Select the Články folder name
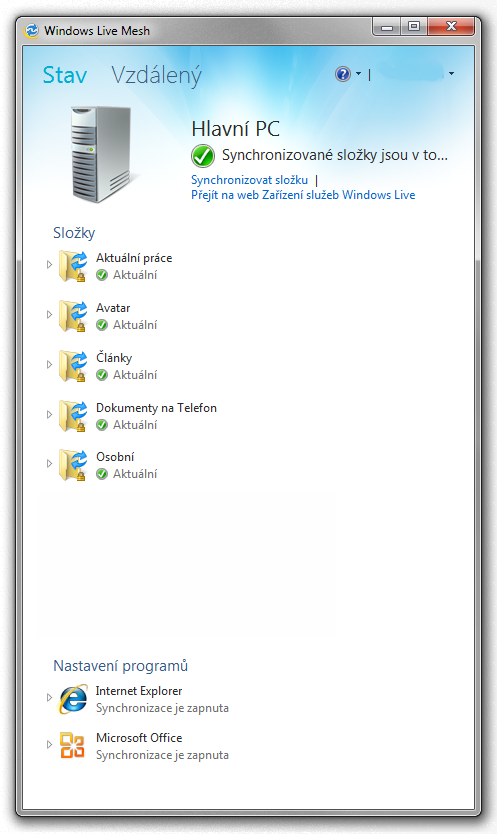The height and width of the screenshot is (834, 497). 114,358
